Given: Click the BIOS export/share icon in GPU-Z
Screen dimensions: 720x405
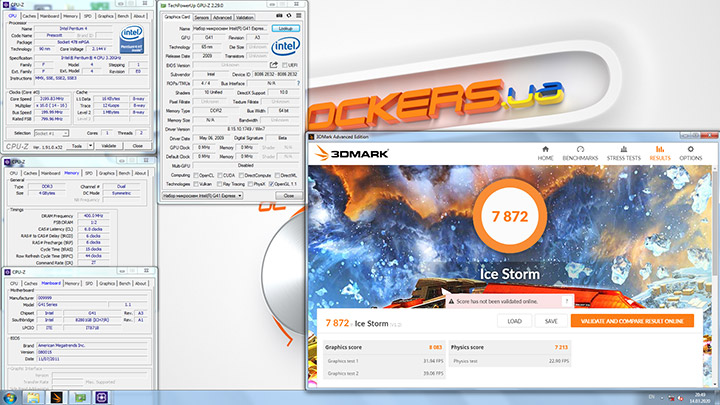Looking at the screenshot, I should (x=274, y=65).
